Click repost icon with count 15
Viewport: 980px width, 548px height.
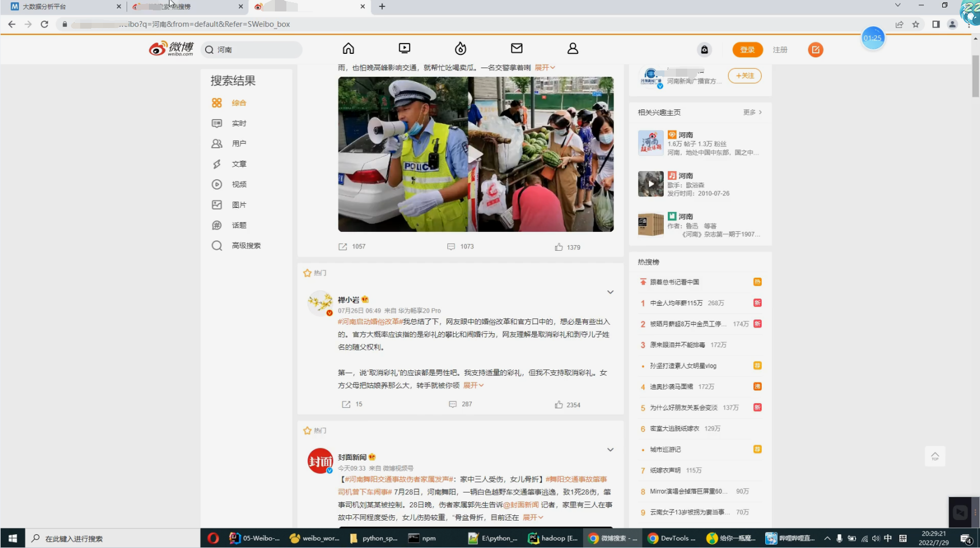pos(346,404)
